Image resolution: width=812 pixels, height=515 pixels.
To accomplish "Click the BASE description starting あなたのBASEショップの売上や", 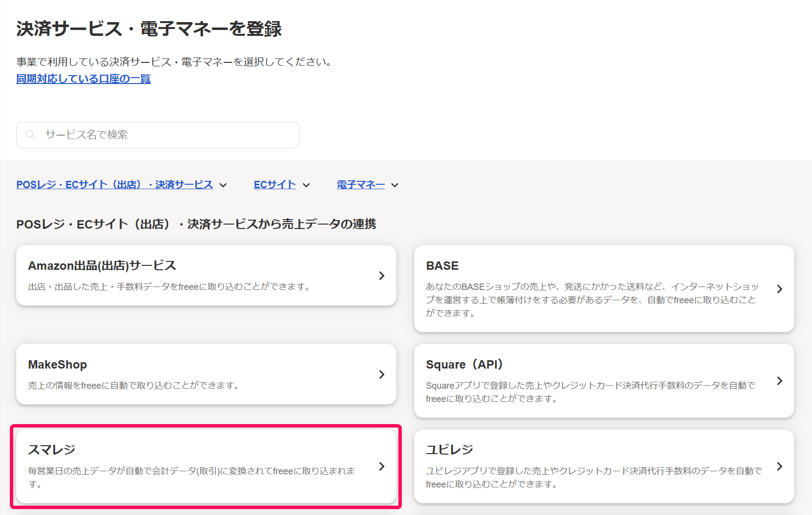I will coord(592,300).
